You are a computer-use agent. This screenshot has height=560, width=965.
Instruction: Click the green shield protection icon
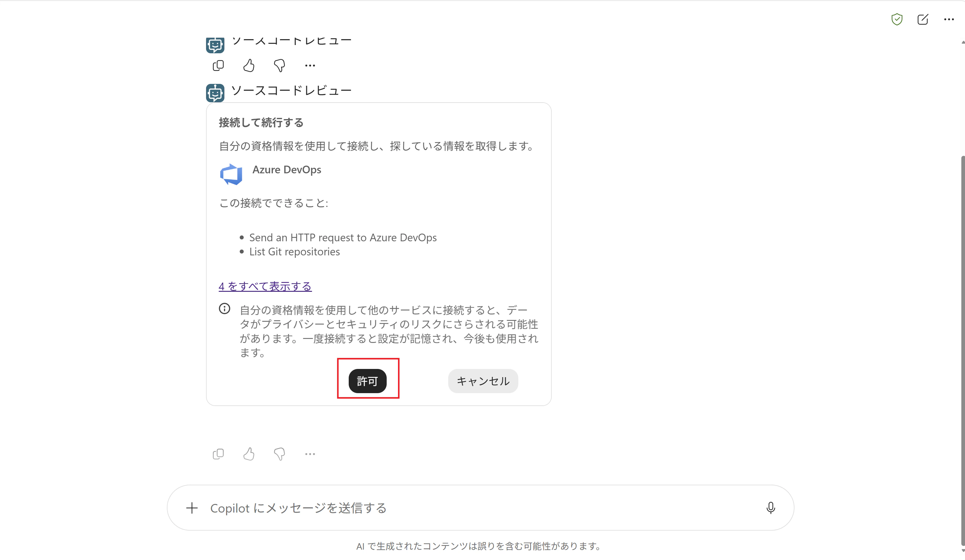[x=897, y=19]
